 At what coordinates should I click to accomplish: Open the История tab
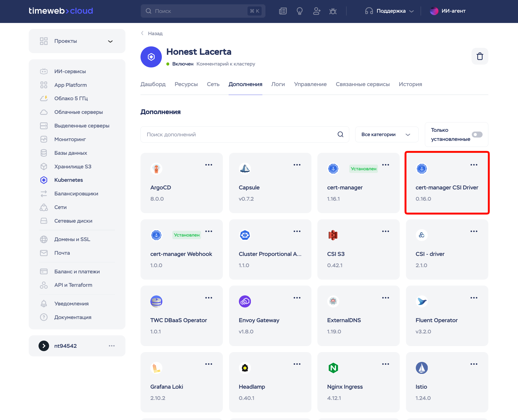click(410, 84)
